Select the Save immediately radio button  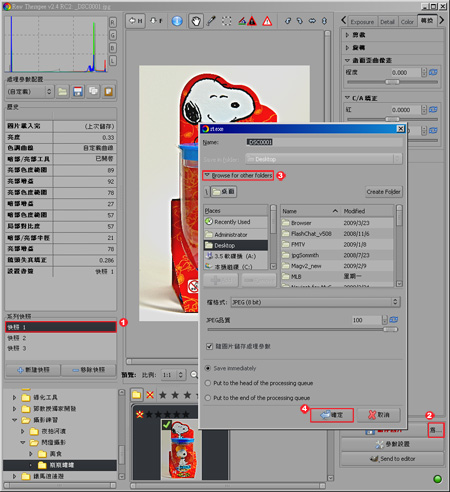tap(208, 368)
